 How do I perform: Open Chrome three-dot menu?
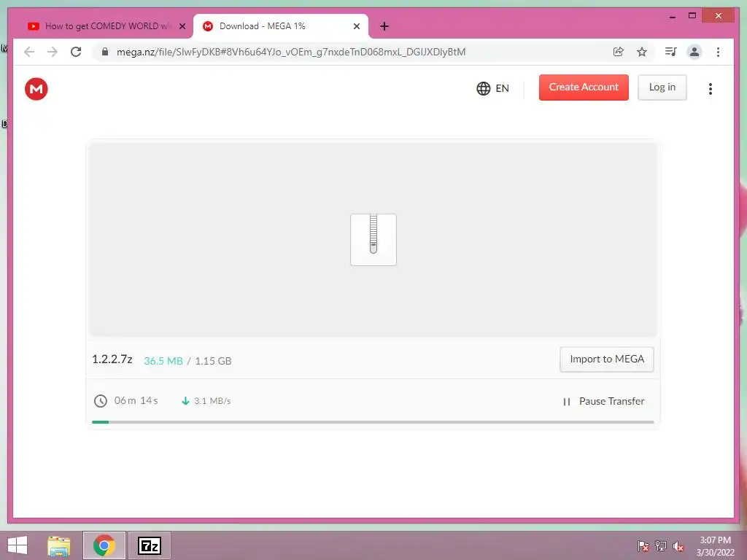(719, 52)
